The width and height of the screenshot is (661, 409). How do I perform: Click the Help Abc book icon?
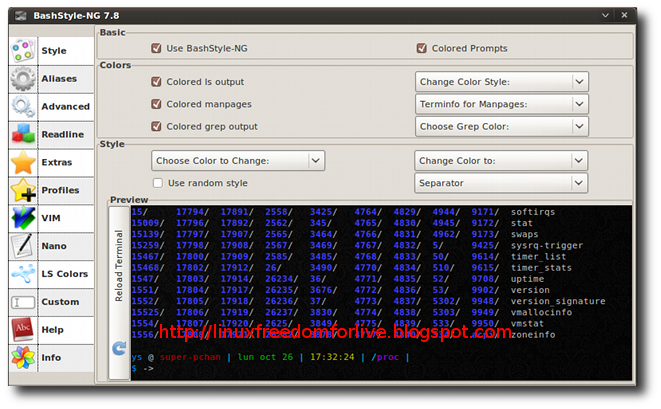[23, 329]
